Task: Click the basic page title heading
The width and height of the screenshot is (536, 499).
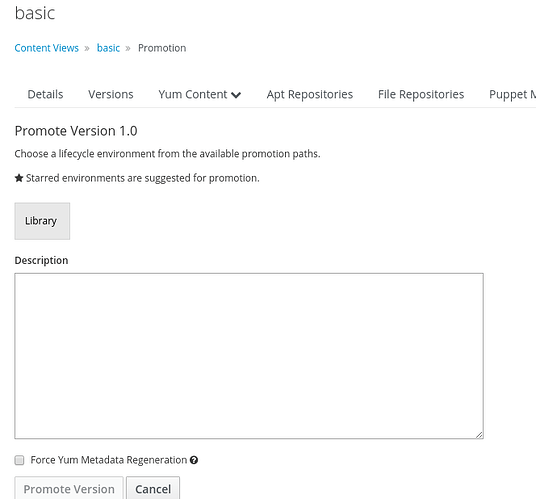Action: [x=35, y=13]
